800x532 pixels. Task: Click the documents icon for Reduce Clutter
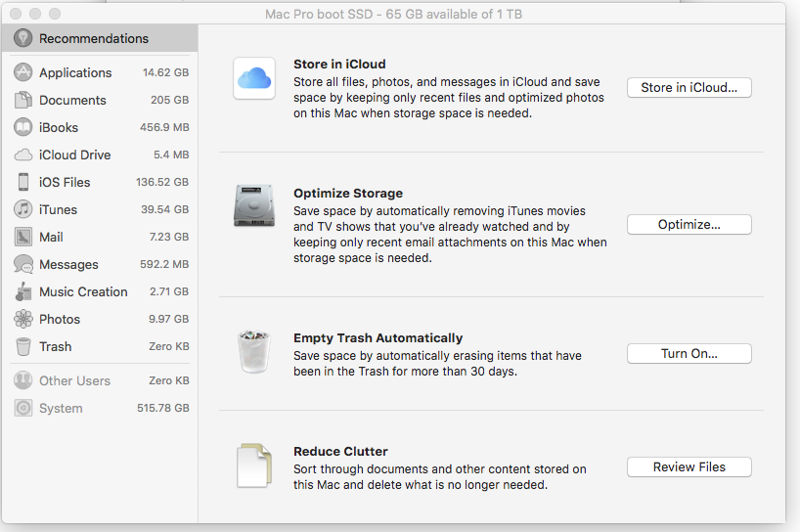254,465
